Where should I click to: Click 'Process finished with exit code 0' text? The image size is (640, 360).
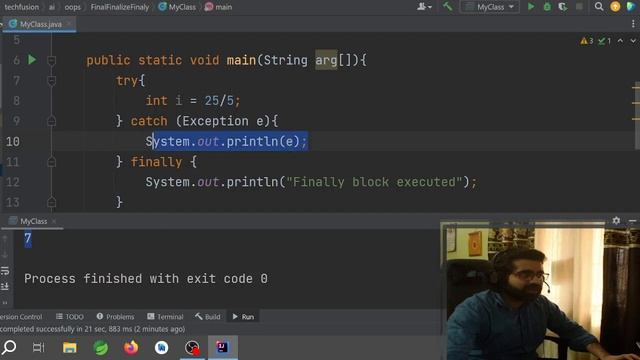(146, 279)
